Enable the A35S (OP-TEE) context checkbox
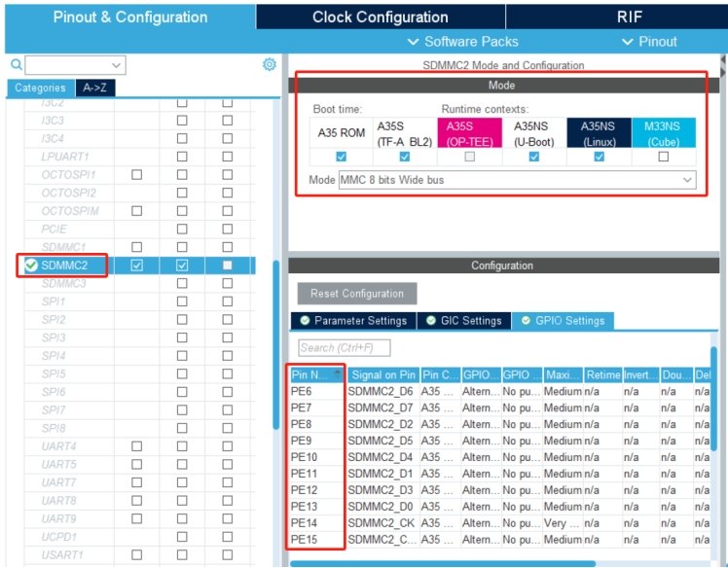This screenshot has height=568, width=728. point(470,157)
